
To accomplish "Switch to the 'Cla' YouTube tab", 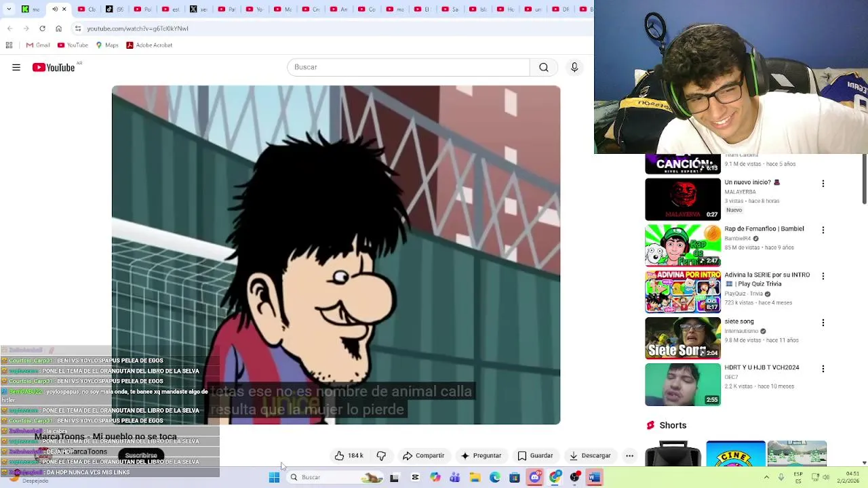I will point(86,9).
